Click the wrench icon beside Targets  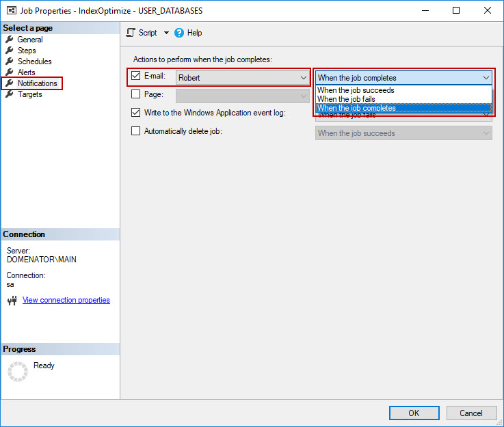click(x=10, y=94)
